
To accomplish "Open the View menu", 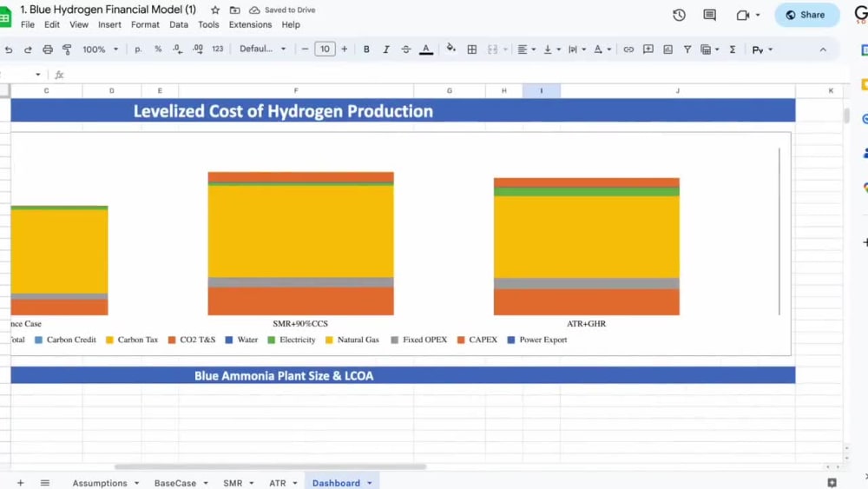I will tap(79, 24).
